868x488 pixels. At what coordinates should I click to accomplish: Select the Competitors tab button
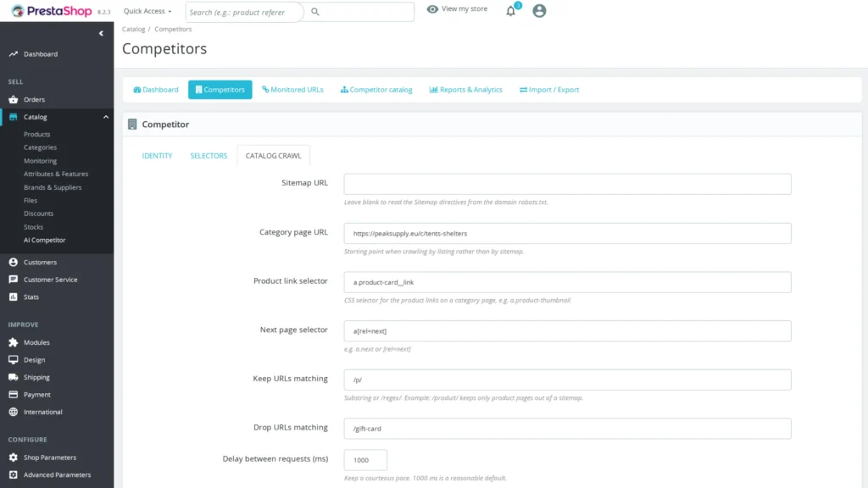pos(220,90)
